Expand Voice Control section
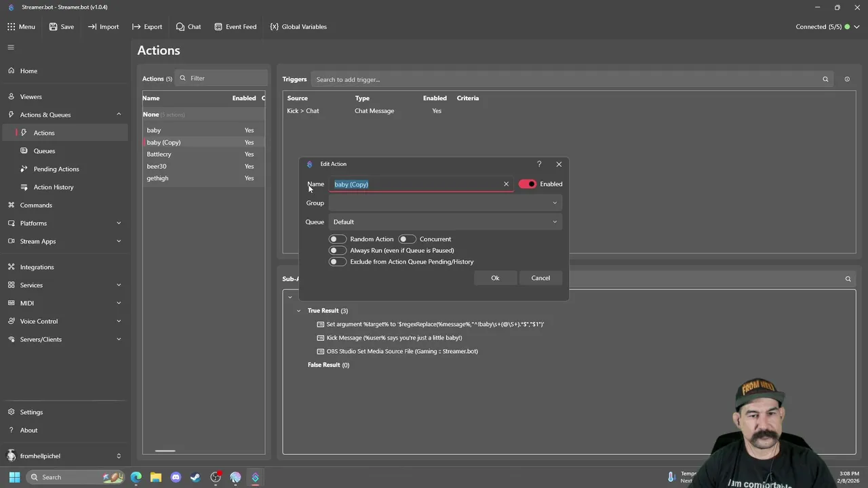This screenshot has width=868, height=488. pyautogui.click(x=64, y=321)
